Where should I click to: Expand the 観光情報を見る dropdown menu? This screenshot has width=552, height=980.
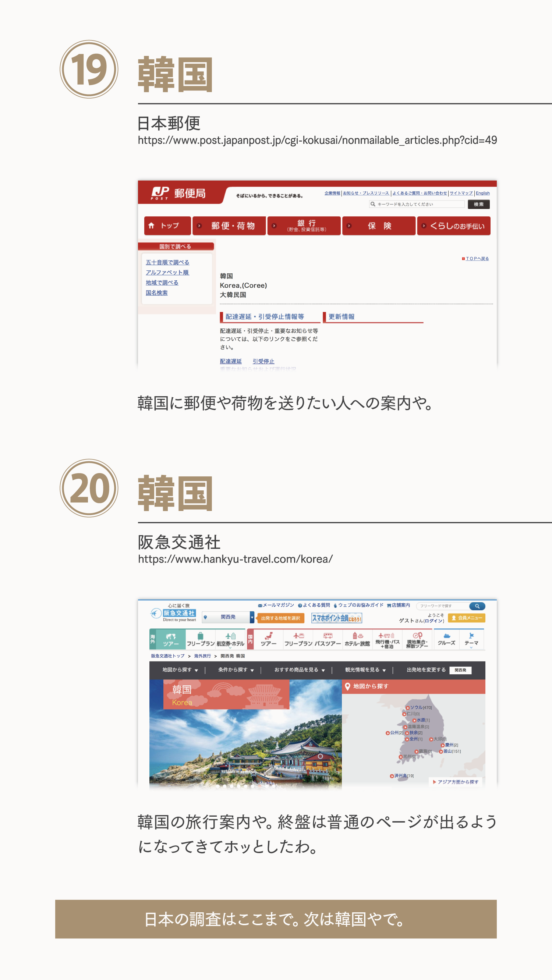(x=365, y=670)
